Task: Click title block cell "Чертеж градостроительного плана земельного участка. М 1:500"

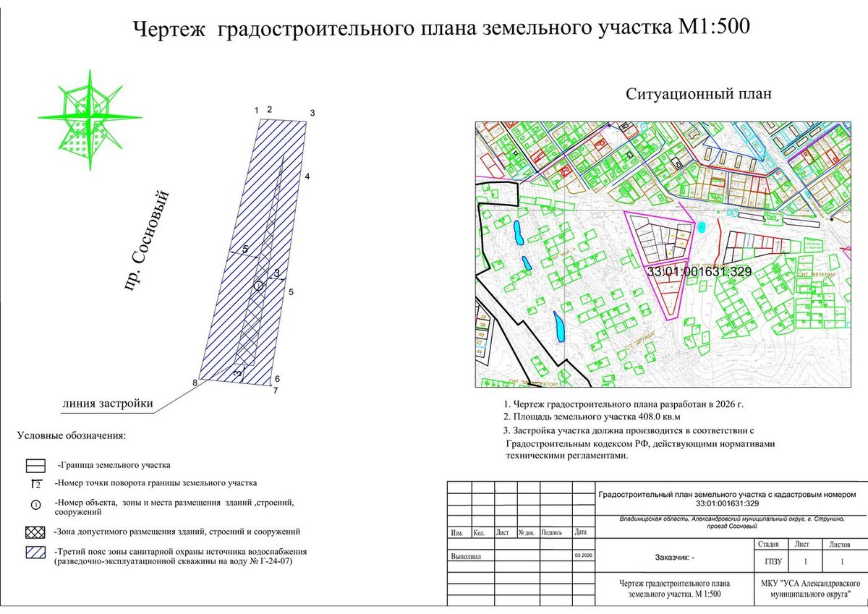Action: click(674, 588)
